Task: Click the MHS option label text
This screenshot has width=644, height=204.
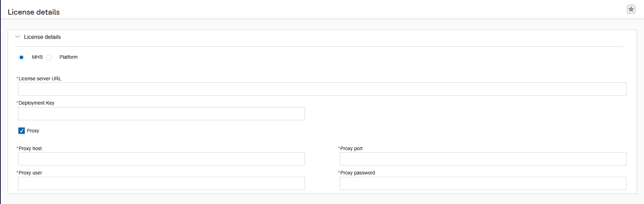Action: 37,57
